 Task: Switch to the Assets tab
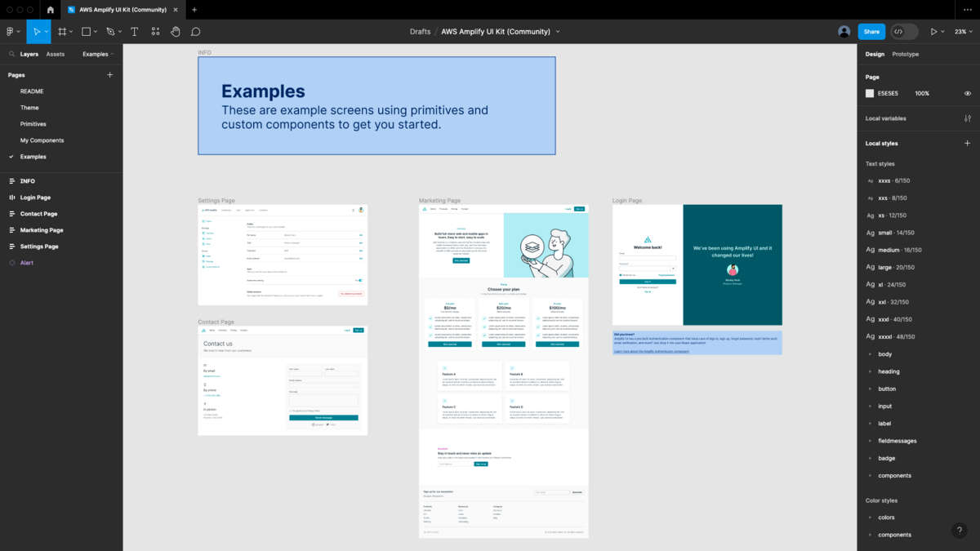(56, 54)
